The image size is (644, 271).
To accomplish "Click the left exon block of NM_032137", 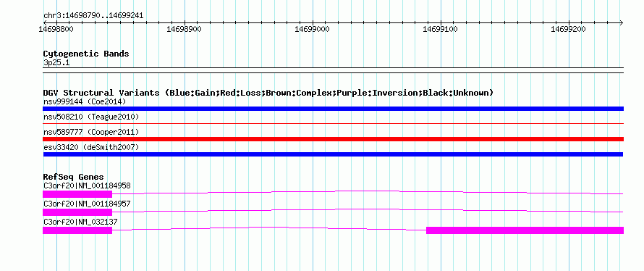I will [x=77, y=230].
